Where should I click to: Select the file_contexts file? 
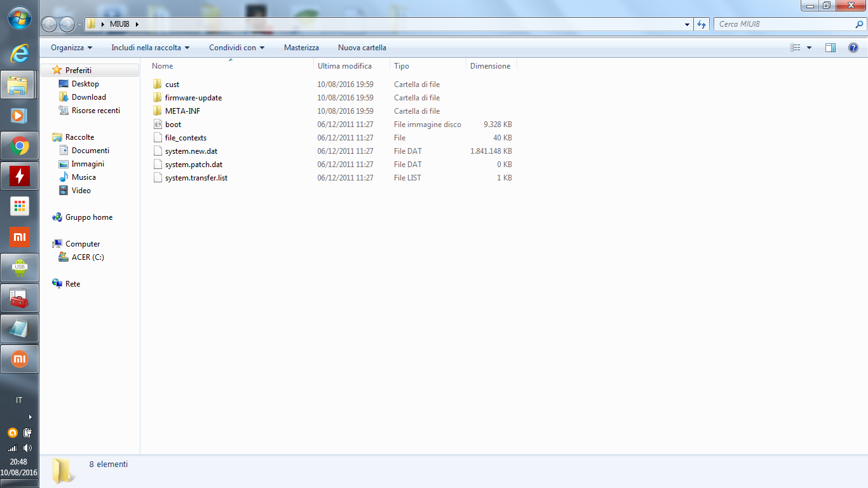[x=186, y=138]
